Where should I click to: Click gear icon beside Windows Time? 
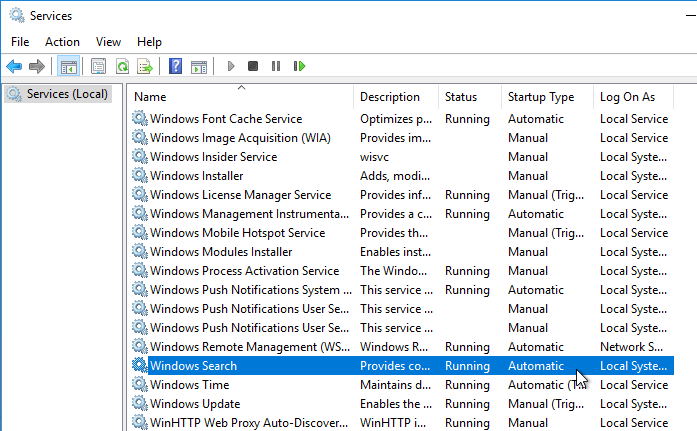pos(140,384)
